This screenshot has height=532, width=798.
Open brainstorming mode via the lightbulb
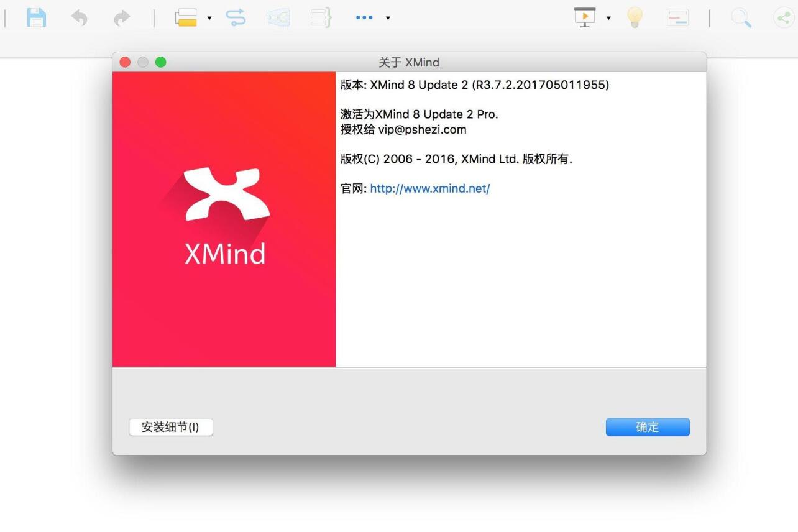[x=635, y=17]
